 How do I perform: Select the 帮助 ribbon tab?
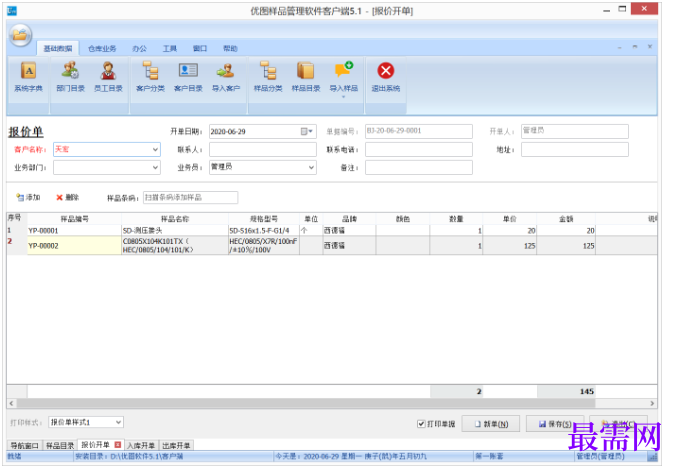pos(230,48)
